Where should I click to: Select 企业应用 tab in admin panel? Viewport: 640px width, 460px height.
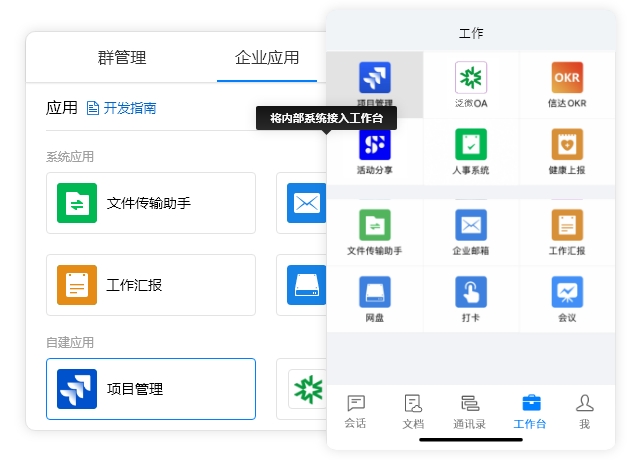click(x=267, y=58)
